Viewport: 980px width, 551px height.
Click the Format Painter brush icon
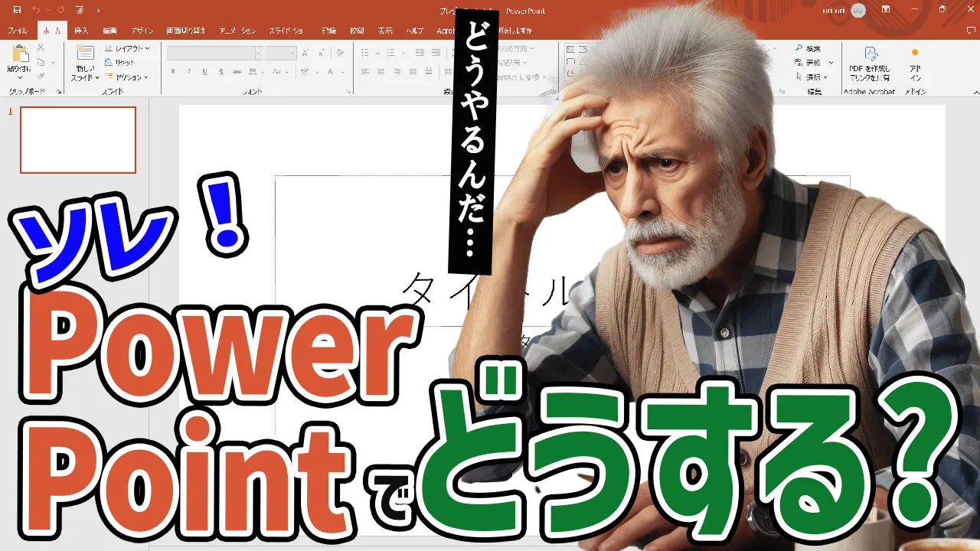pyautogui.click(x=41, y=77)
